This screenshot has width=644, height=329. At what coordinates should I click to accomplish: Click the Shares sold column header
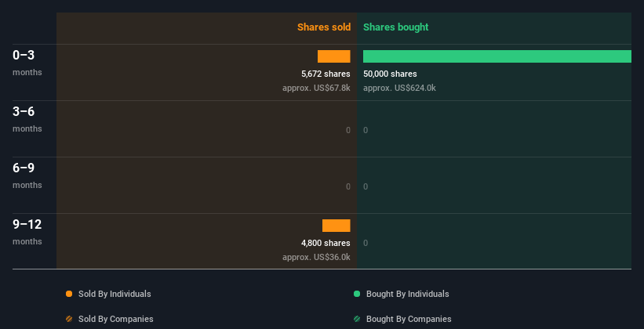pos(324,27)
